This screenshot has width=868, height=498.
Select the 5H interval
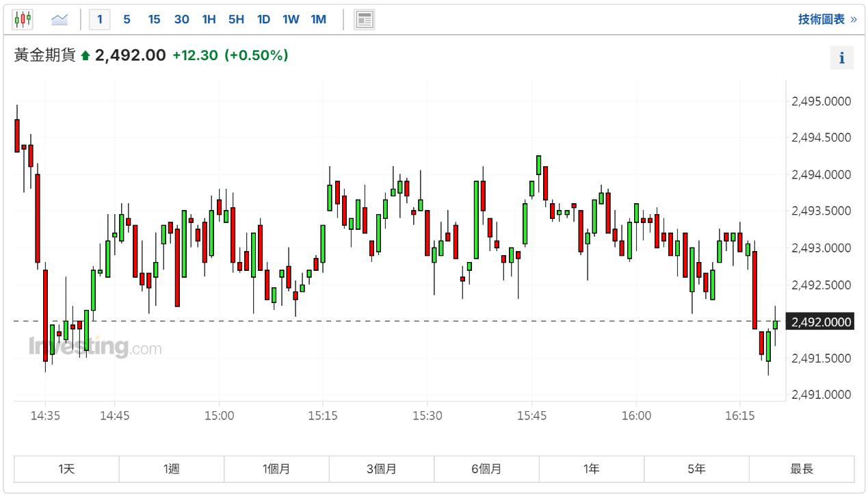click(236, 19)
